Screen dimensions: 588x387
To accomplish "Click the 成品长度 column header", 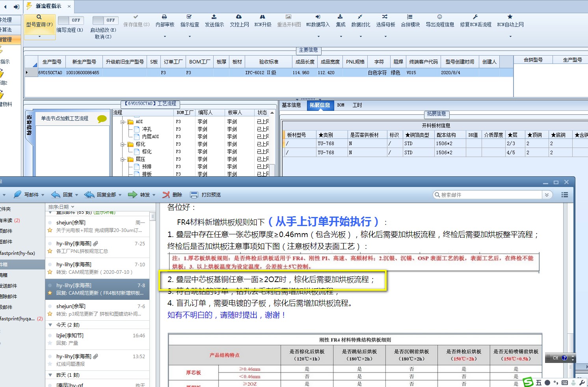I will pos(305,62).
